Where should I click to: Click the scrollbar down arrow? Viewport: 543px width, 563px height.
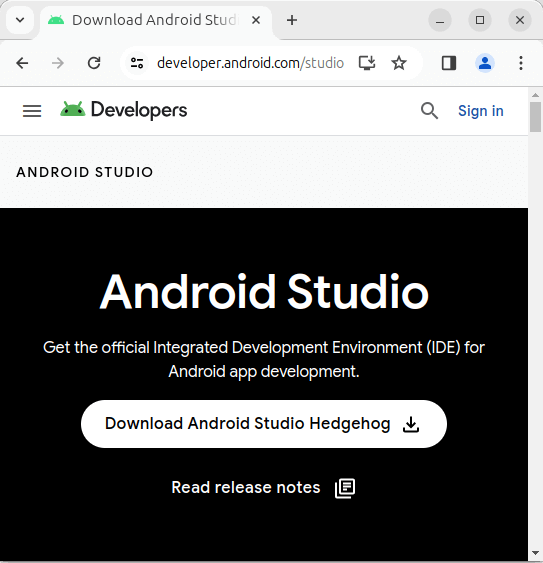pyautogui.click(x=535, y=553)
